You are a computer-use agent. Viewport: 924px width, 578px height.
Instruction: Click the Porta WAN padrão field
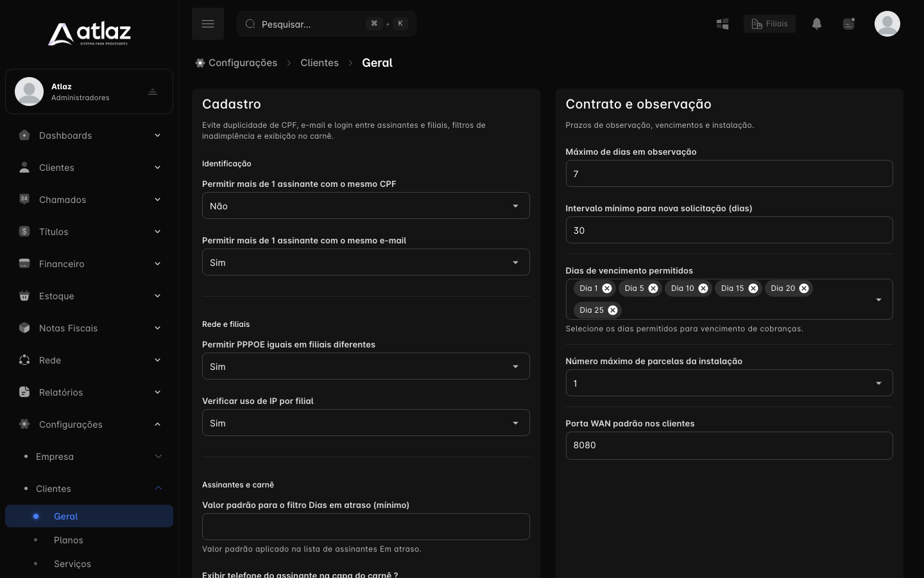point(729,446)
